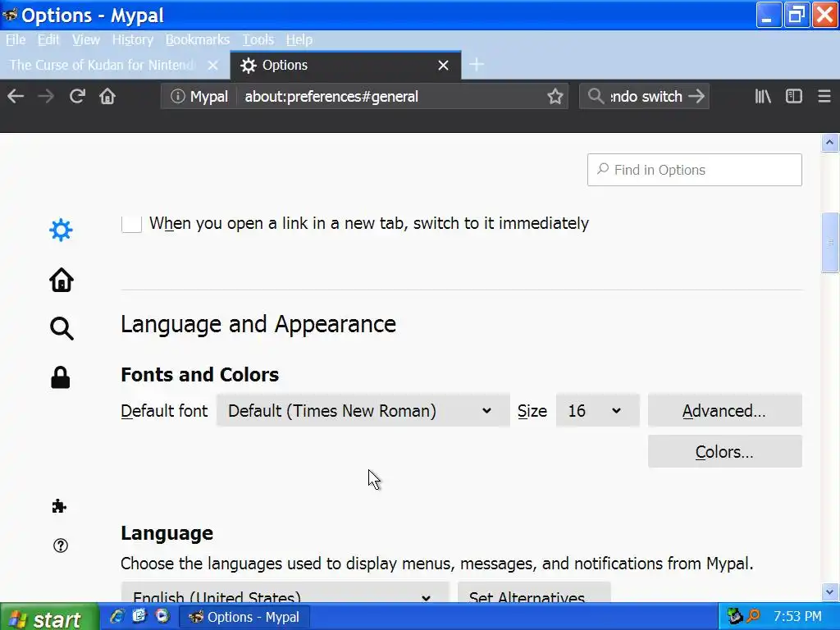The image size is (840, 630).
Task: Open the Home preferences category
Action: click(x=61, y=279)
